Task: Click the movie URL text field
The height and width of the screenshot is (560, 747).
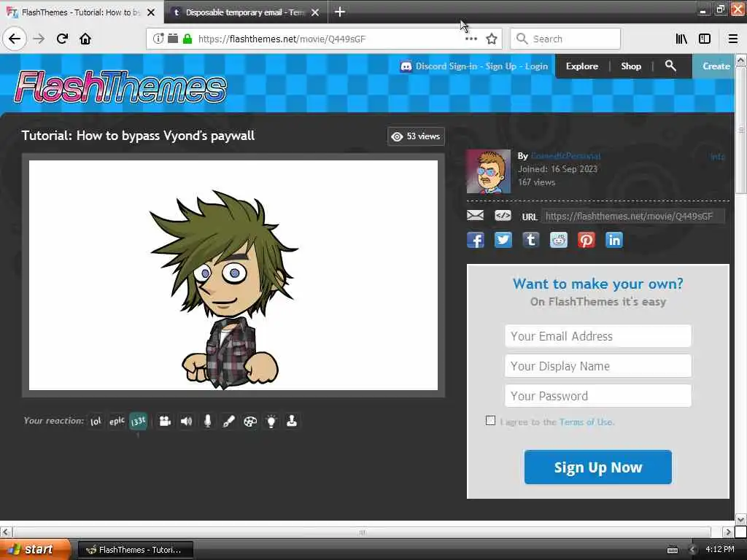Action: click(x=632, y=216)
